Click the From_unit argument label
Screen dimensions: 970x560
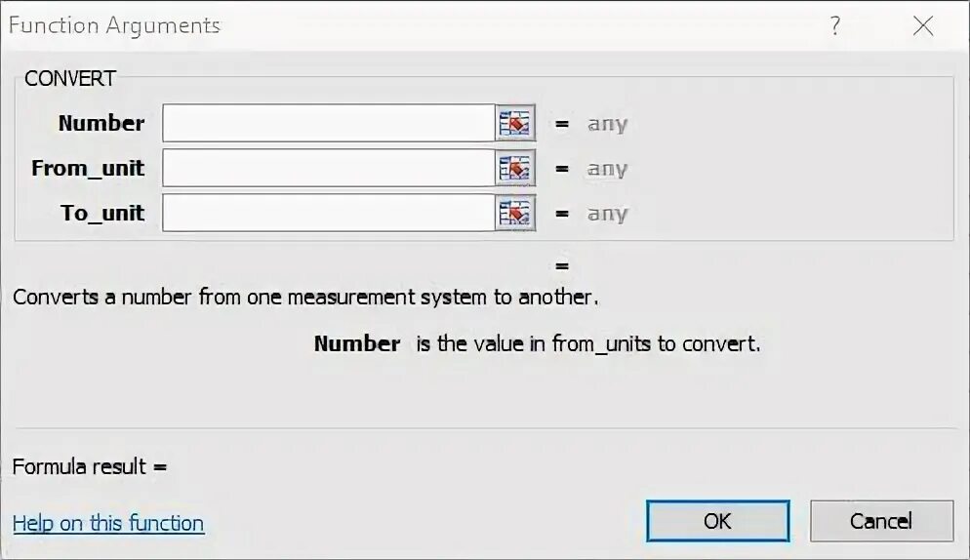(88, 169)
